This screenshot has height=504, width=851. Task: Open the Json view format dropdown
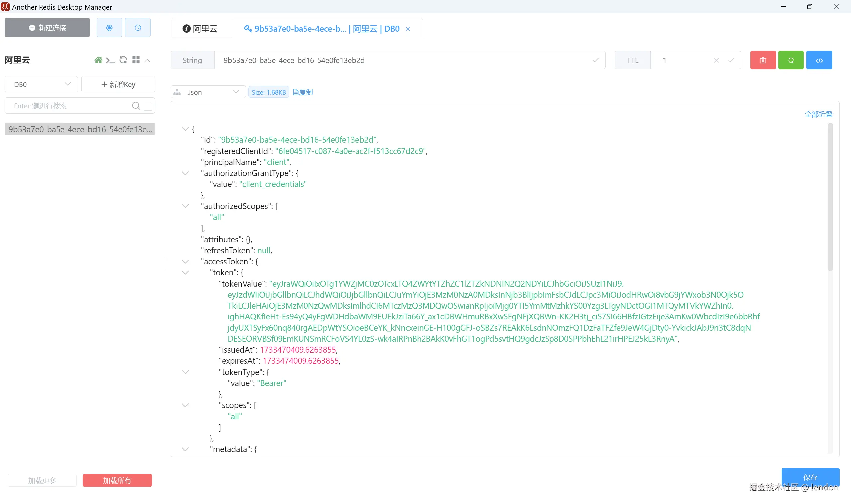click(x=208, y=92)
